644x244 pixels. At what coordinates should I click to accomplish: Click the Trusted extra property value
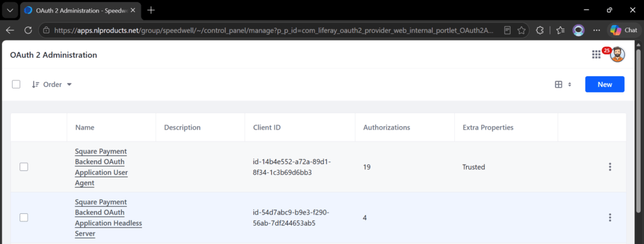pyautogui.click(x=474, y=167)
